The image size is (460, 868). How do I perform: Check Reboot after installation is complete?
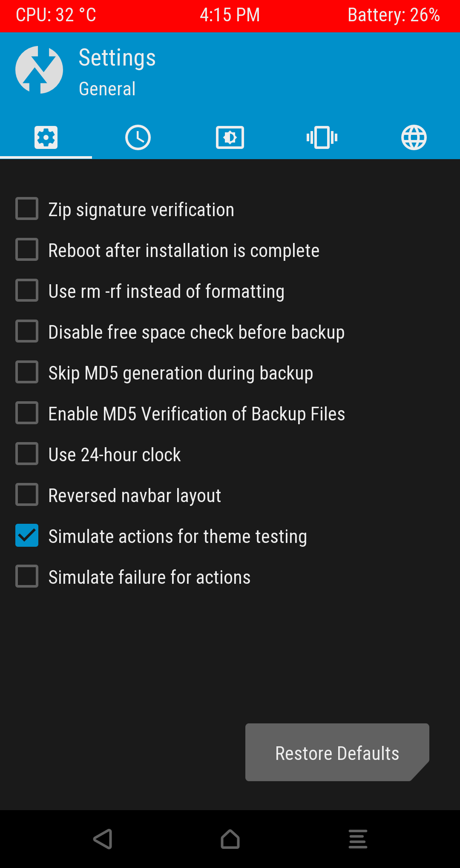[27, 249]
